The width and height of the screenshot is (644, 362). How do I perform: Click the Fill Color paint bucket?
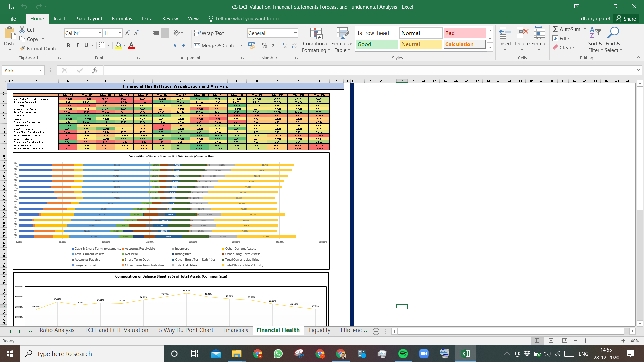[x=118, y=45]
